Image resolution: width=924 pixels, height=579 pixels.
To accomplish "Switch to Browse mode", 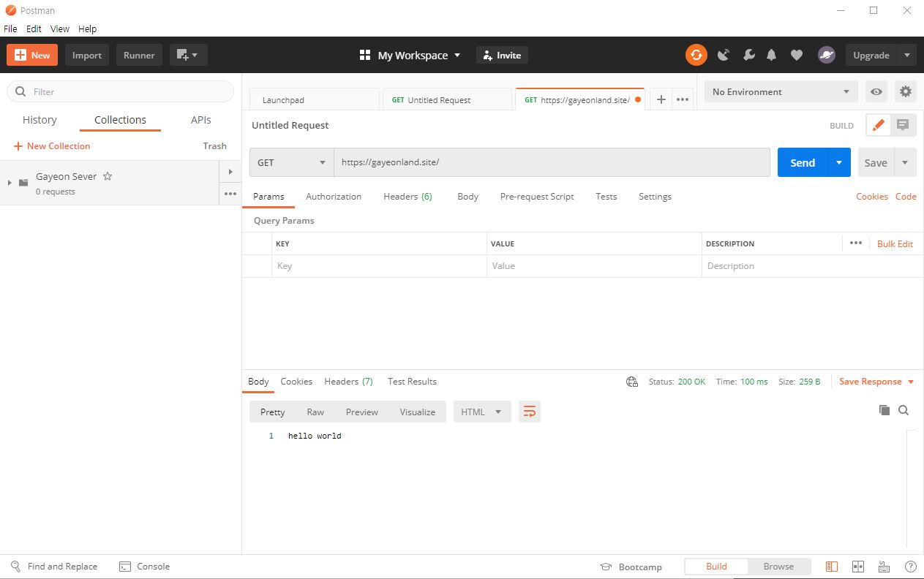I will click(778, 566).
